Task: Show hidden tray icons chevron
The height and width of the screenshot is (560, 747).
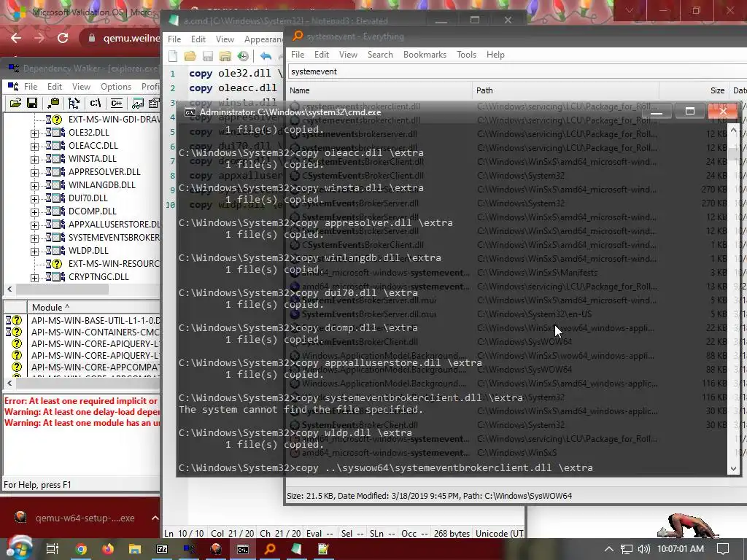Action: [609, 549]
